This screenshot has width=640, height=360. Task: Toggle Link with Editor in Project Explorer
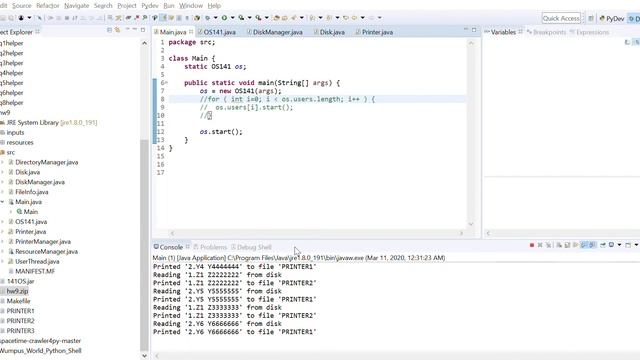coord(118,30)
